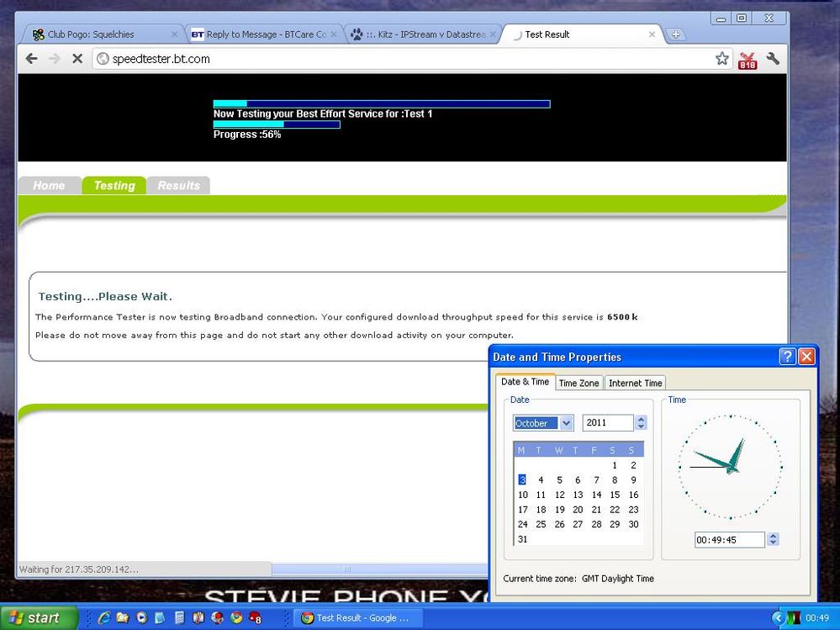Click the browser Forward arrow

tap(54, 58)
